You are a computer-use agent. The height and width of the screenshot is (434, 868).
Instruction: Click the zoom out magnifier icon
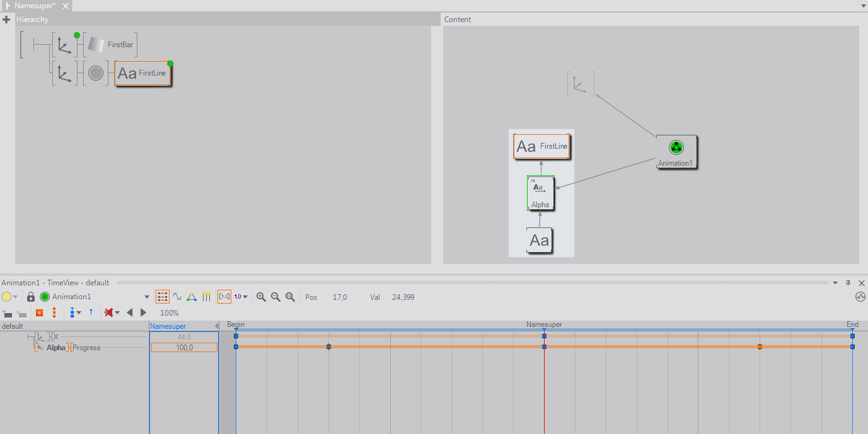coord(275,297)
